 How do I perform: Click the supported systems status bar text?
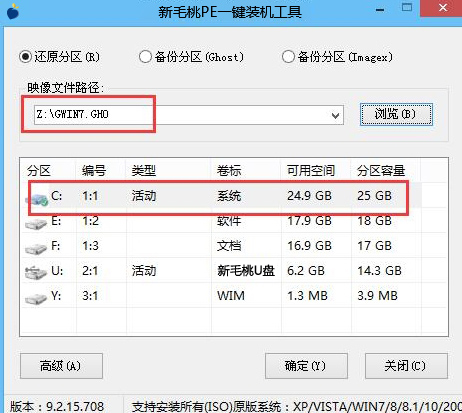click(297, 406)
